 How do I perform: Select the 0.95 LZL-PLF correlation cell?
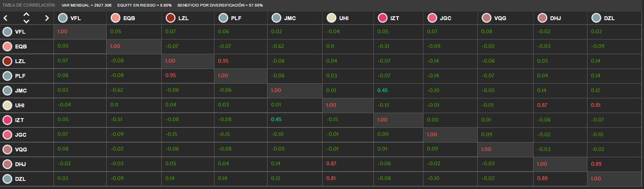(241, 61)
